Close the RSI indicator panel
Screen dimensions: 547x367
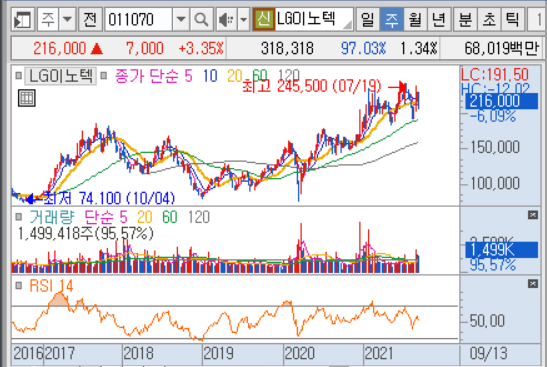point(533,284)
